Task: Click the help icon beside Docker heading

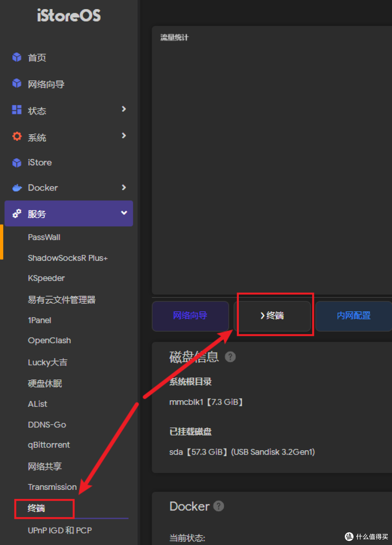Action: (219, 506)
